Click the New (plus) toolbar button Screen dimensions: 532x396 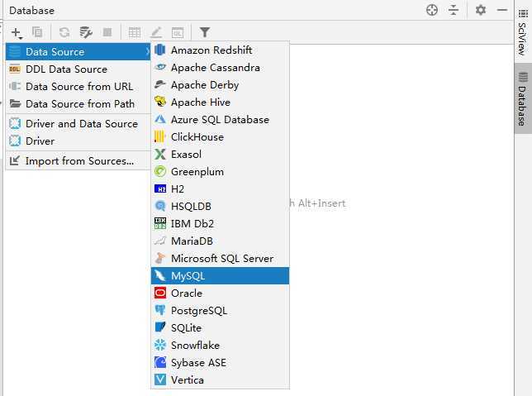point(16,32)
